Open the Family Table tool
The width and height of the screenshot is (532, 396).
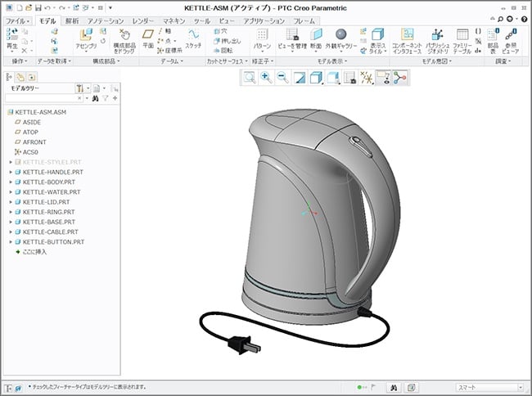click(462, 38)
